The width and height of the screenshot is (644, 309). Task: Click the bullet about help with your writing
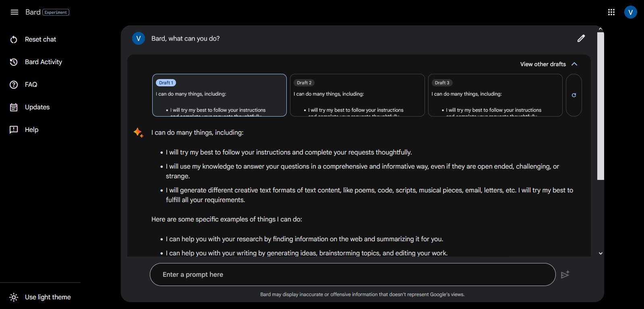(307, 253)
